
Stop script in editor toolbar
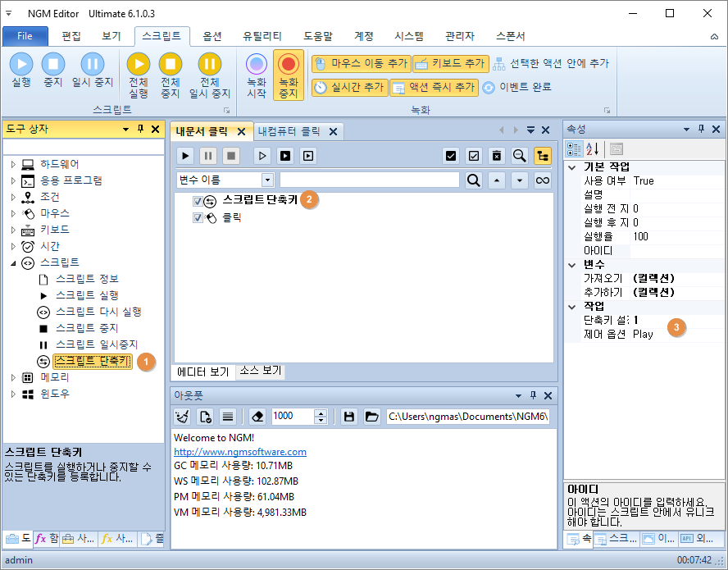pyautogui.click(x=230, y=156)
